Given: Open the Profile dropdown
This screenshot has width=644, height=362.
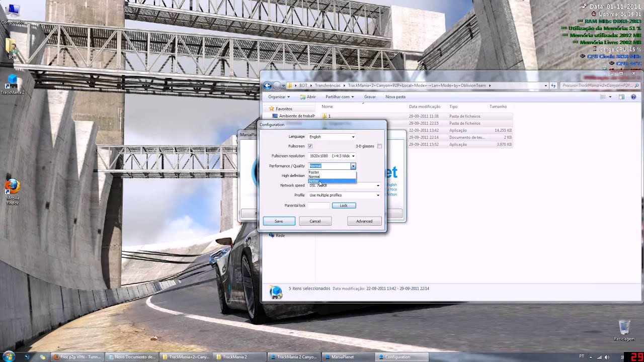Looking at the screenshot, I should (x=344, y=195).
